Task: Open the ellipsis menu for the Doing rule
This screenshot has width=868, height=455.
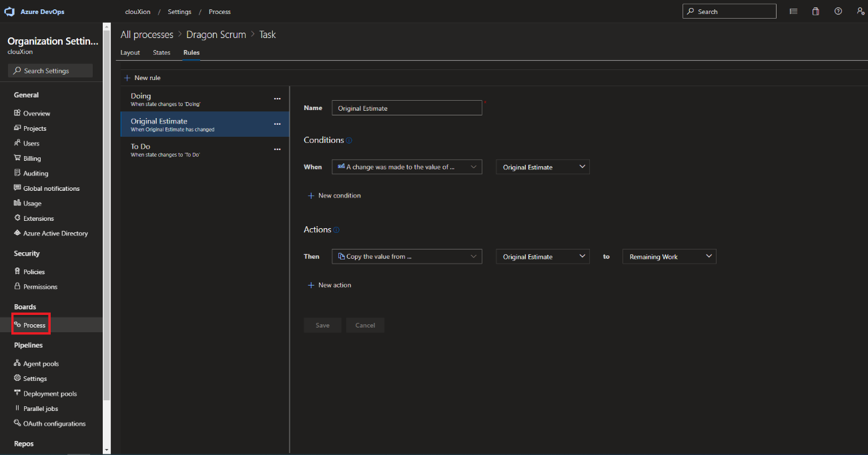Action: point(278,99)
